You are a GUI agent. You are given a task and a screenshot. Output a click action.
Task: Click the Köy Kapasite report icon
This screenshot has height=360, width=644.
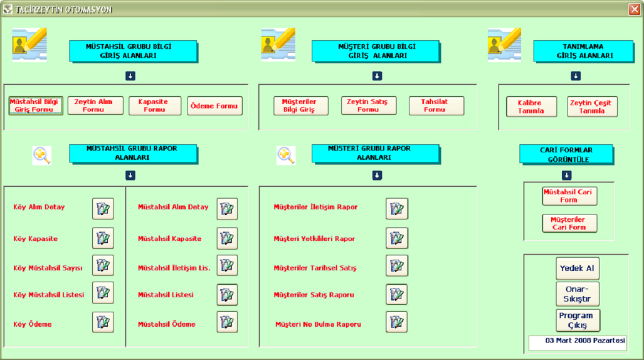pos(103,238)
